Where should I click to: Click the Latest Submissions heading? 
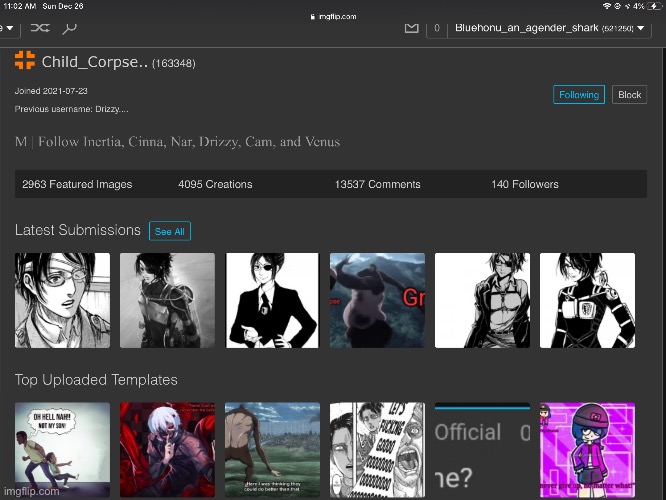pyautogui.click(x=78, y=230)
